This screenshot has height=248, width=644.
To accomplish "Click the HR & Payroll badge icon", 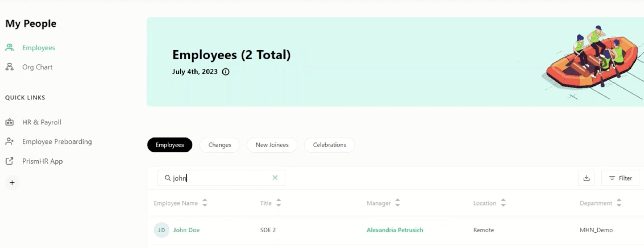I will coord(9,122).
